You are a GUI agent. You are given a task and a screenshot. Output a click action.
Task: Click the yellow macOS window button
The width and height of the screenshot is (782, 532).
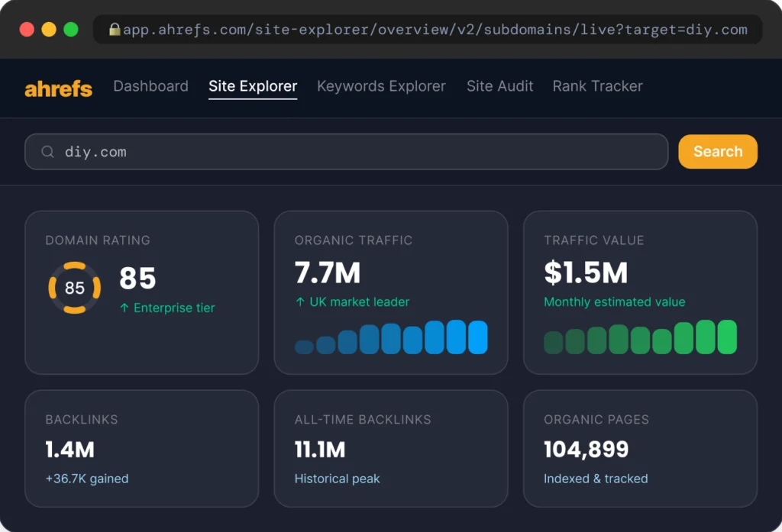pos(49,30)
